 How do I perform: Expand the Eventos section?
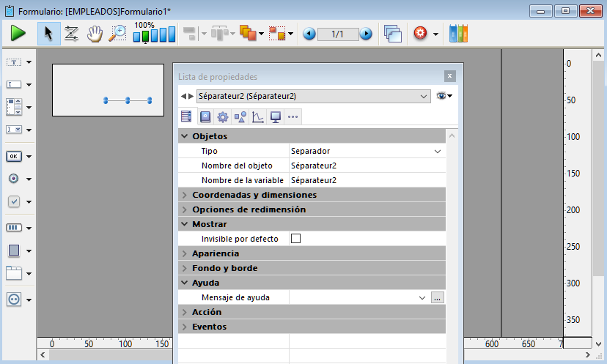185,327
